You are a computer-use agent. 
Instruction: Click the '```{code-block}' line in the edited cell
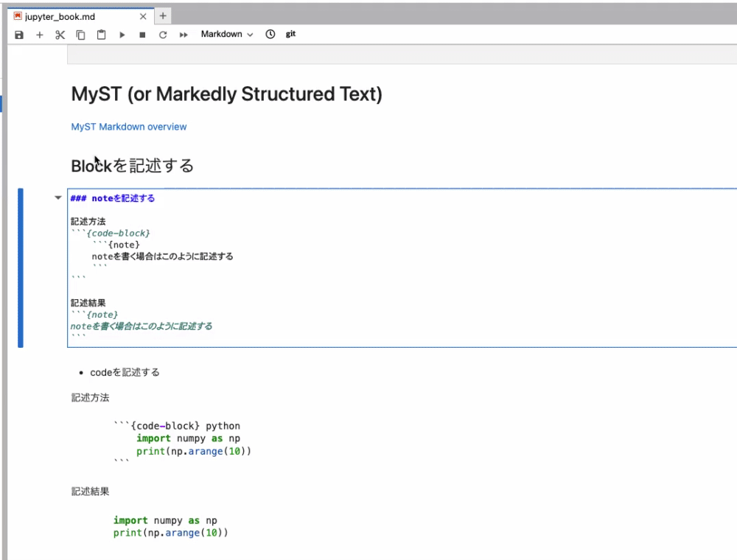point(111,234)
